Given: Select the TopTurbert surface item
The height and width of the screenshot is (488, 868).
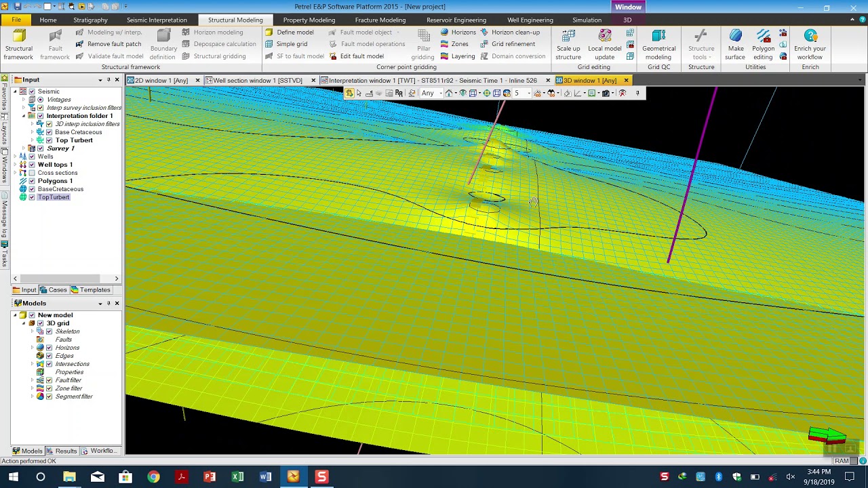Looking at the screenshot, I should coord(54,197).
